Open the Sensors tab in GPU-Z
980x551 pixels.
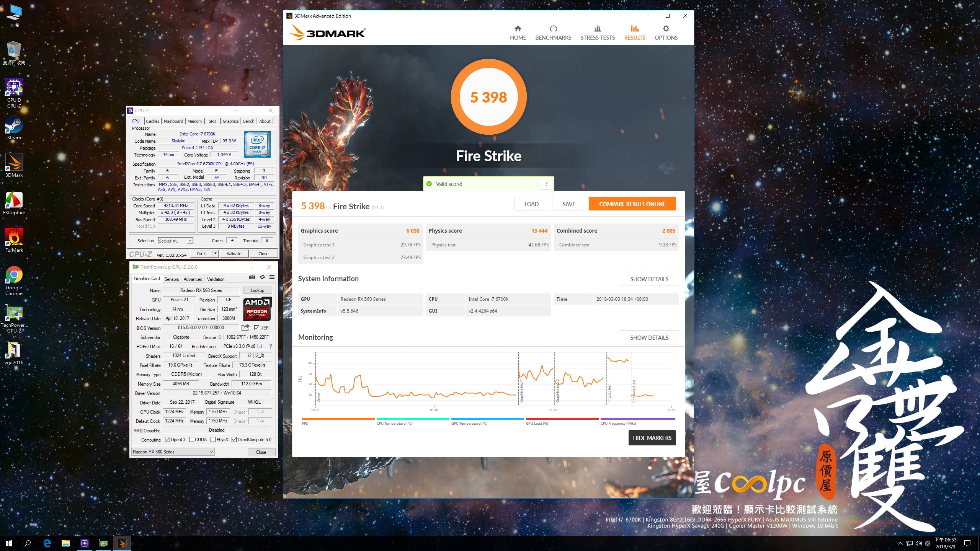[171, 279]
